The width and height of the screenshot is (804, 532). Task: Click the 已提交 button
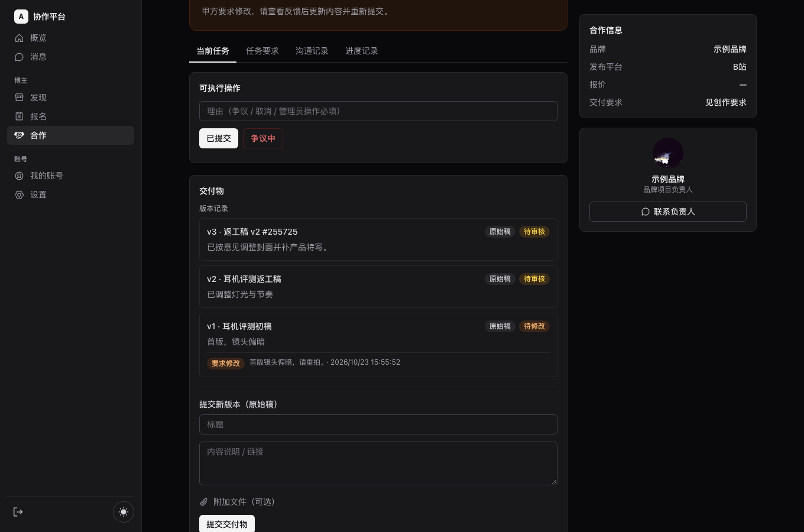pyautogui.click(x=219, y=138)
